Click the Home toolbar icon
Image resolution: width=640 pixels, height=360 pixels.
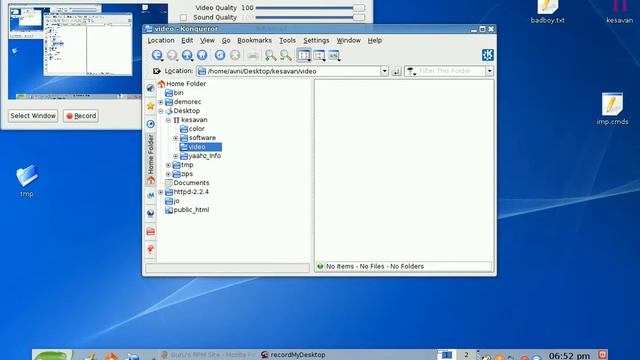[x=202, y=55]
